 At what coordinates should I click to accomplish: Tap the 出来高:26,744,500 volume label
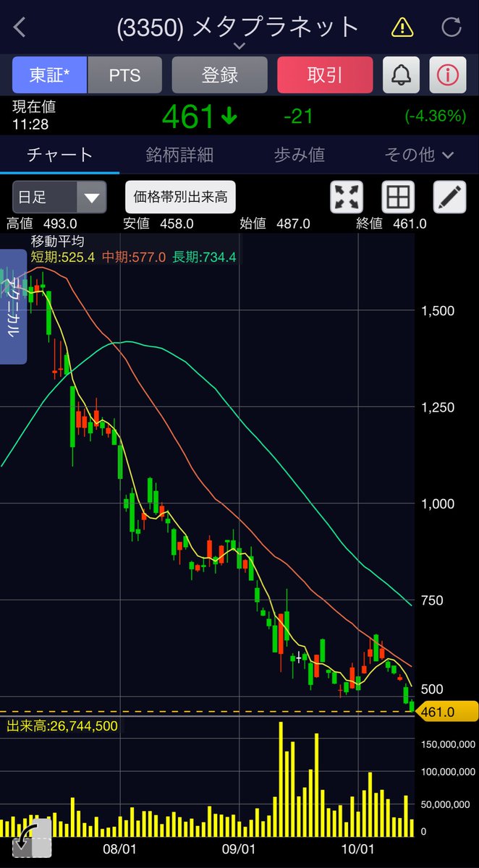pyautogui.click(x=62, y=726)
